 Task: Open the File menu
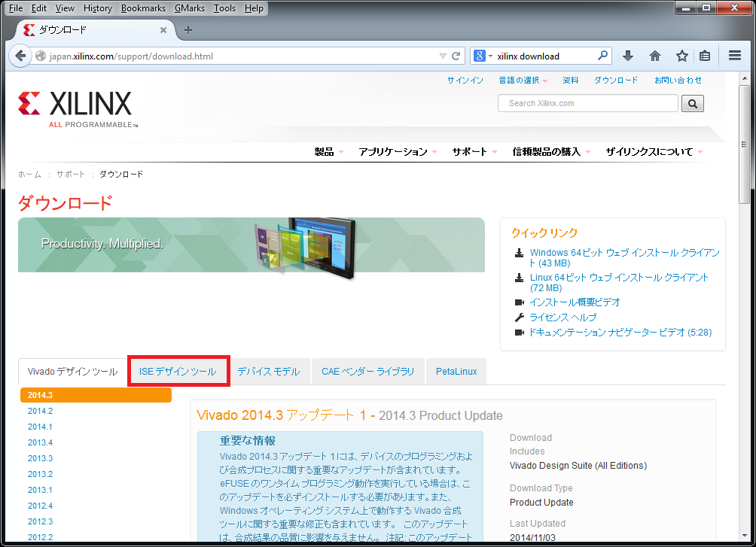click(x=16, y=8)
